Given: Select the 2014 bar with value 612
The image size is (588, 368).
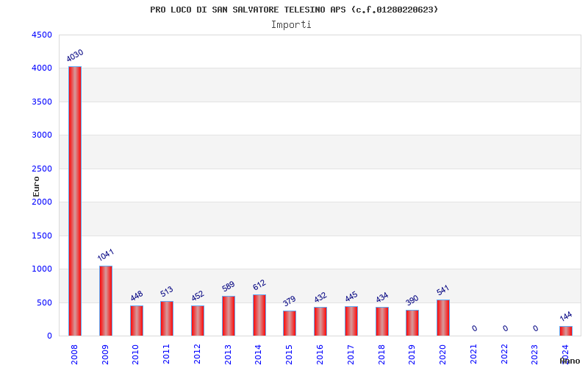Looking at the screenshot, I should click(x=259, y=315).
